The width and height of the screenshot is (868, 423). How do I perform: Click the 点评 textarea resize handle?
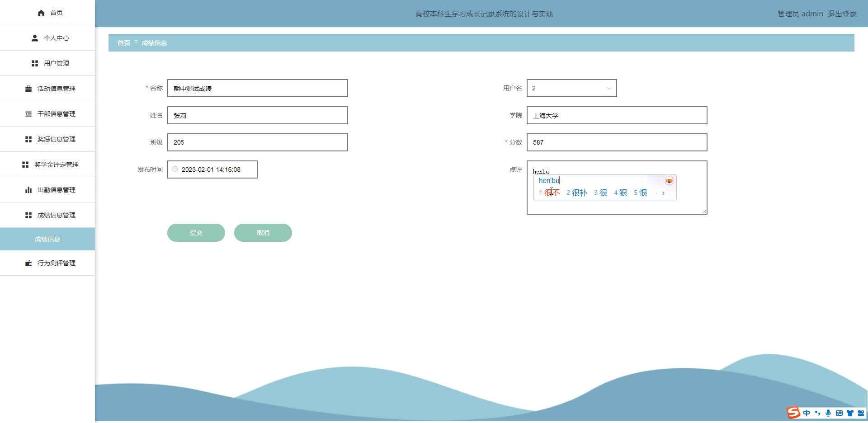tap(704, 211)
